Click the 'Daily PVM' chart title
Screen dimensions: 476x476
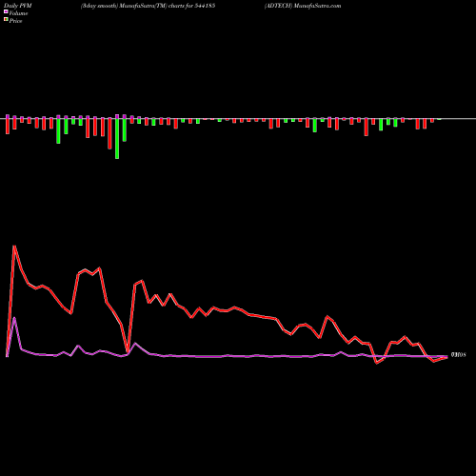(18, 6)
